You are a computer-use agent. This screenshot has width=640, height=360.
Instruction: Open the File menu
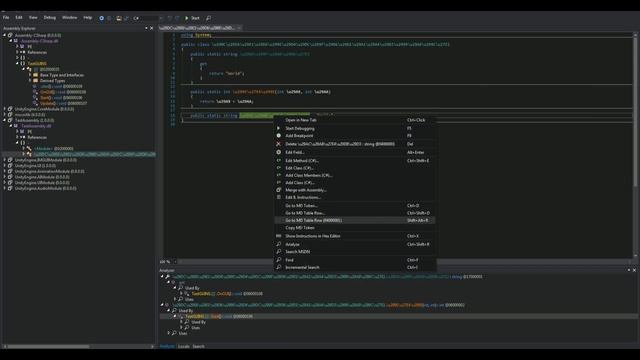click(6, 18)
